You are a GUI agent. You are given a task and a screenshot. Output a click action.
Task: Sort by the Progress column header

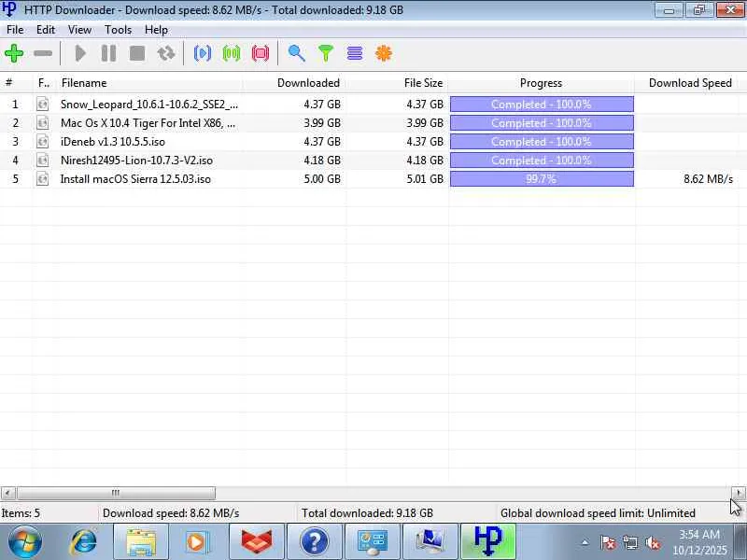[x=542, y=83]
